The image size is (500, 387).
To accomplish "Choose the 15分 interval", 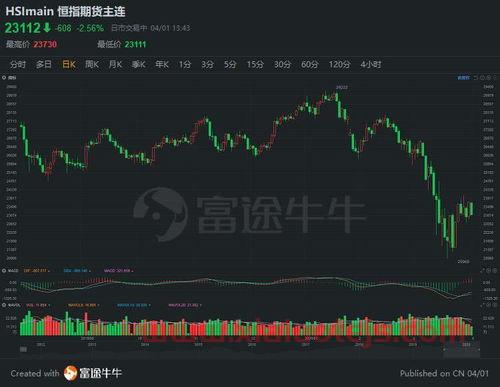I will tap(255, 64).
